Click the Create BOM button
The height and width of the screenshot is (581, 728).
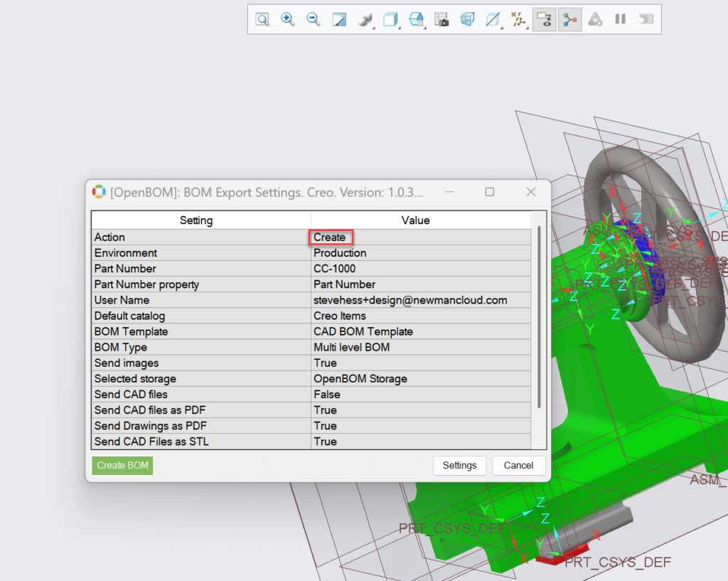pos(122,465)
